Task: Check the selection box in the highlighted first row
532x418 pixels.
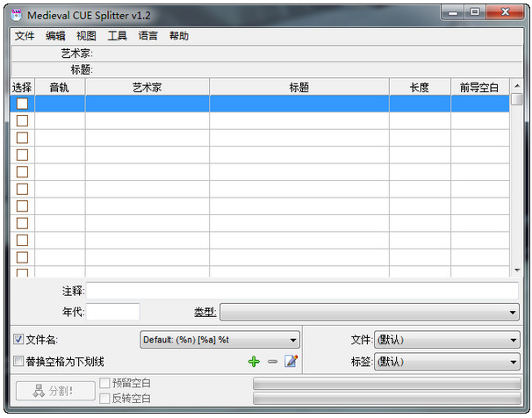Action: point(23,104)
